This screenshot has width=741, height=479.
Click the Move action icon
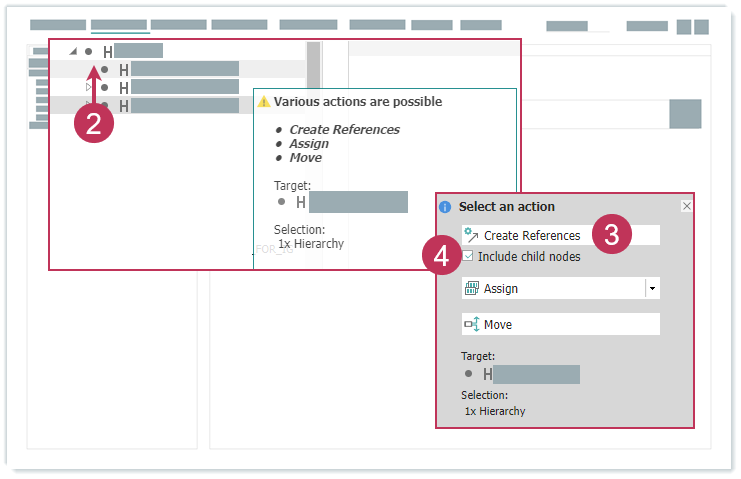472,324
